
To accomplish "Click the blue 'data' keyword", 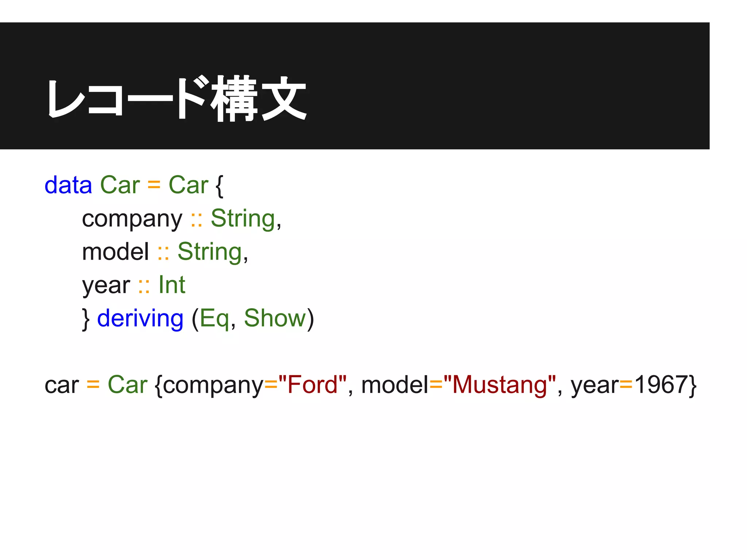I will point(68,185).
